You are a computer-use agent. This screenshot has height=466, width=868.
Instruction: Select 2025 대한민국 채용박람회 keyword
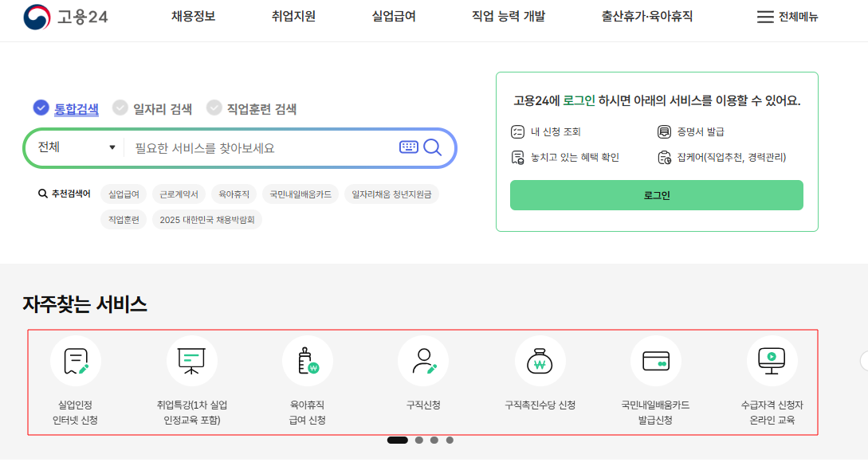[x=207, y=220]
